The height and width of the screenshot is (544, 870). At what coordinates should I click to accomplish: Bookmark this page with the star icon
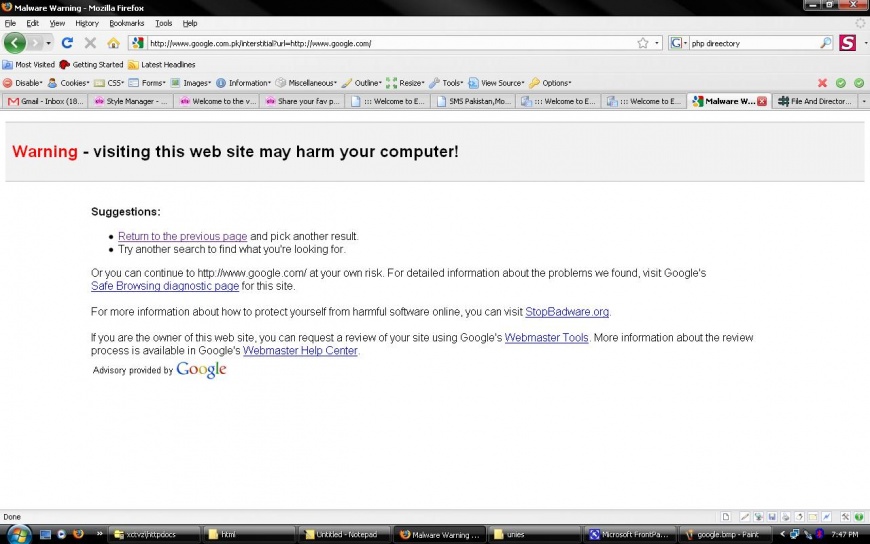coord(643,43)
